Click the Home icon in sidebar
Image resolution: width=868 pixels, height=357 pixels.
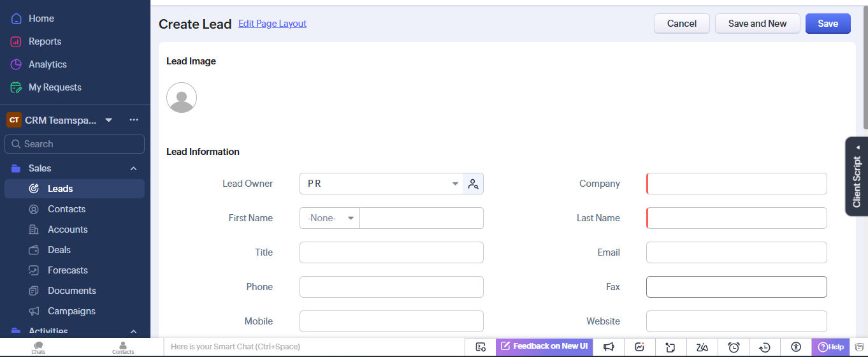[17, 18]
